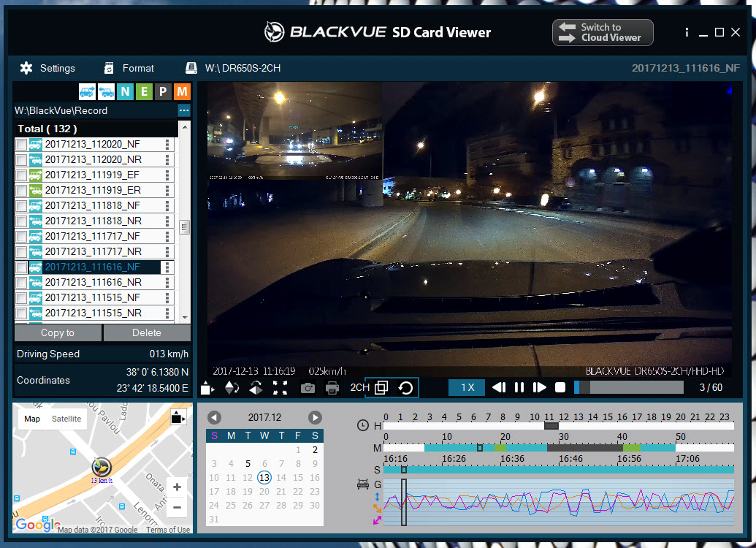Print the current video frame
The height and width of the screenshot is (548, 756).
[x=332, y=387]
